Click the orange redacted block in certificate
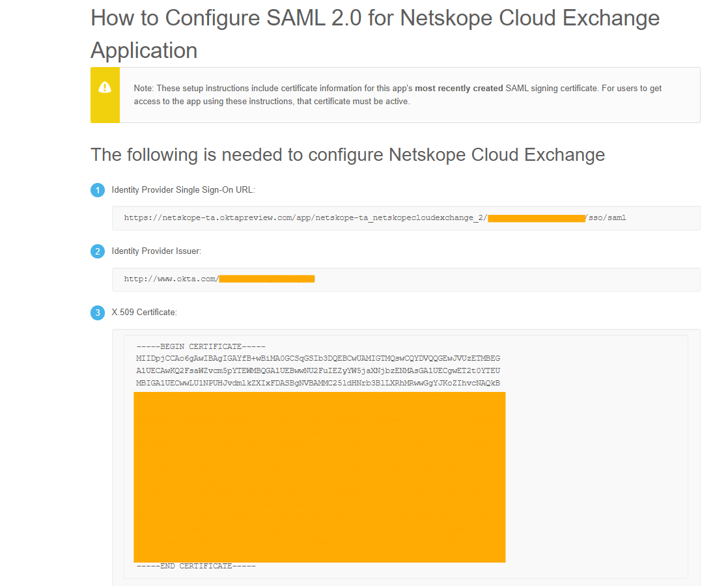 pos(320,477)
